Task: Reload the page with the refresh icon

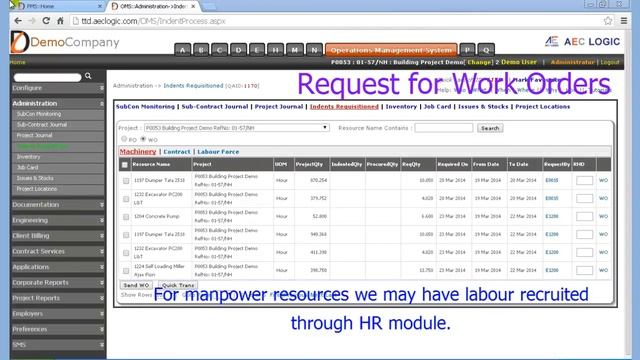Action: coord(46,21)
